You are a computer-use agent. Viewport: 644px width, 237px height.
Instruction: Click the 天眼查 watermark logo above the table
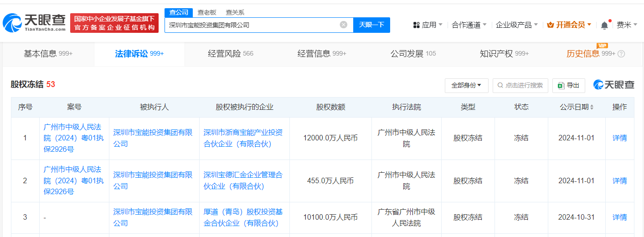613,85
